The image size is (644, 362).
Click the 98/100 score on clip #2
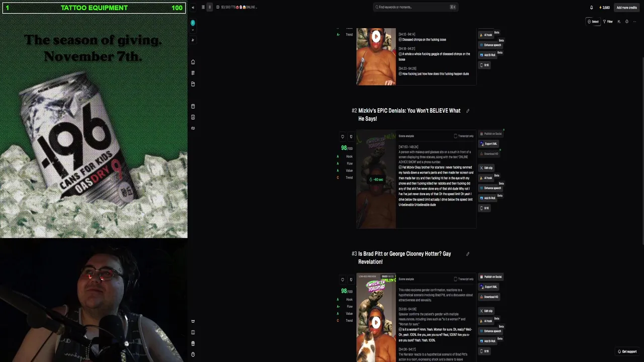(x=347, y=148)
